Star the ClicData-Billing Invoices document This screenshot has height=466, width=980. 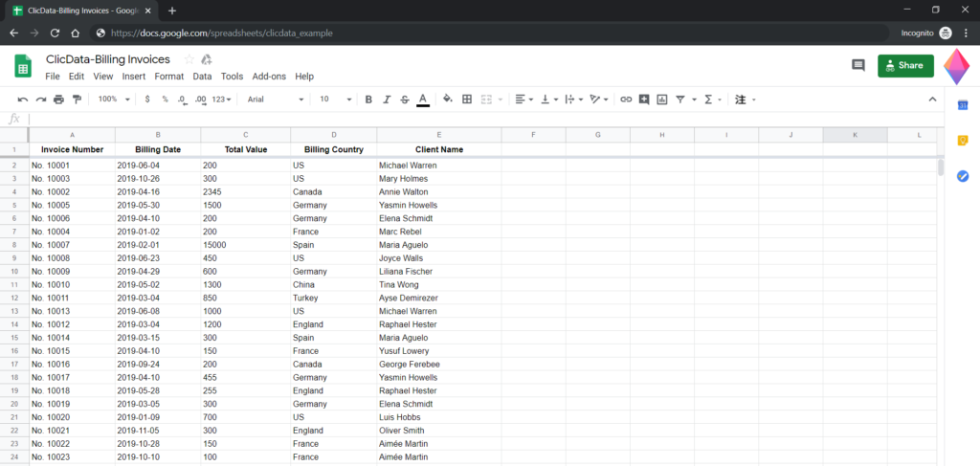[189, 59]
